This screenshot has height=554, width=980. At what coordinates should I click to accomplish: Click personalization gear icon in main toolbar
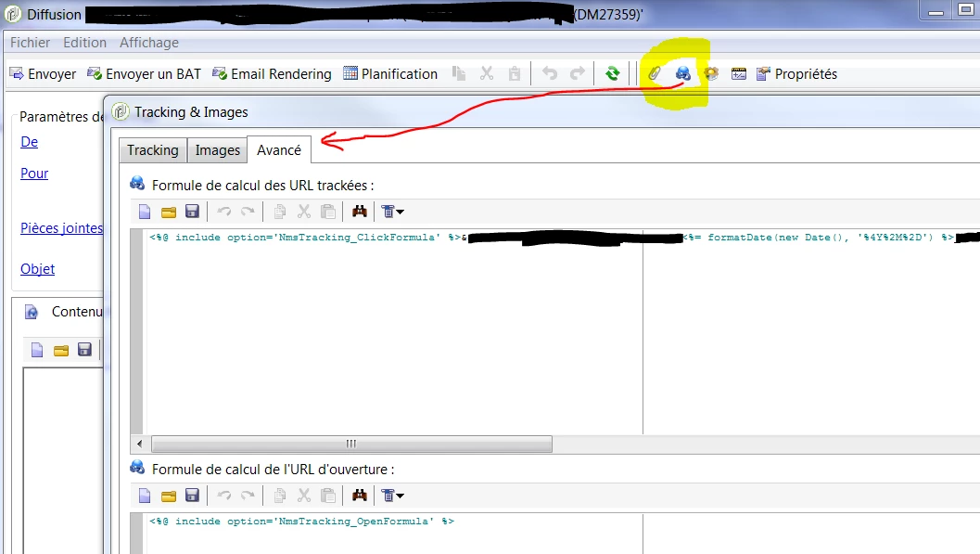click(x=711, y=74)
